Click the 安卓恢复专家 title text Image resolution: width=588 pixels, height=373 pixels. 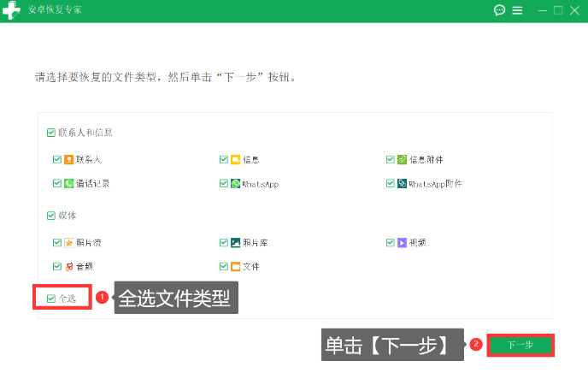click(x=55, y=9)
